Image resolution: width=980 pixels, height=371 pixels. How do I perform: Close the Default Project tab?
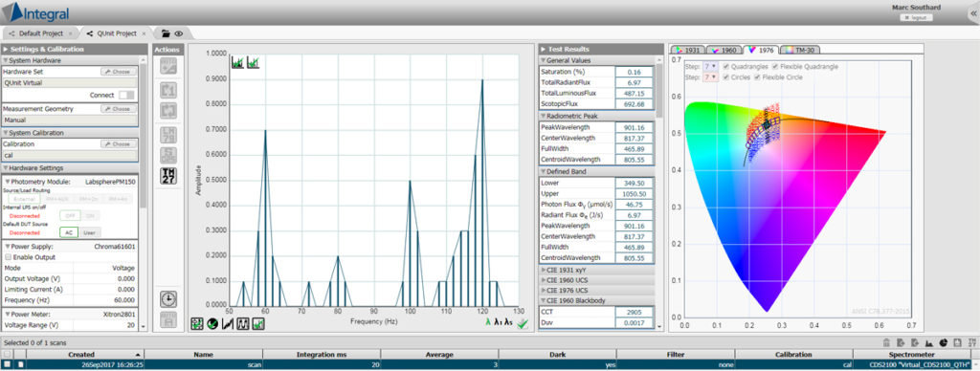[70, 33]
